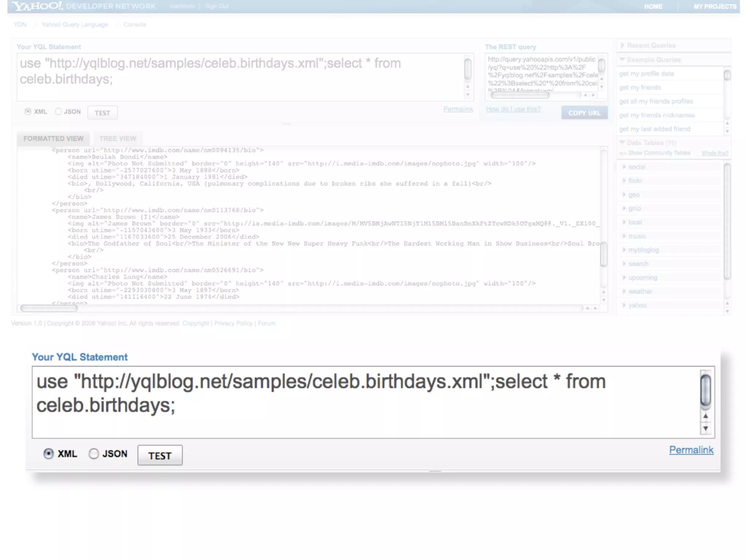This screenshot has height=560, width=747.
Task: Select the 'get my last added friend' example query
Action: tap(655, 129)
